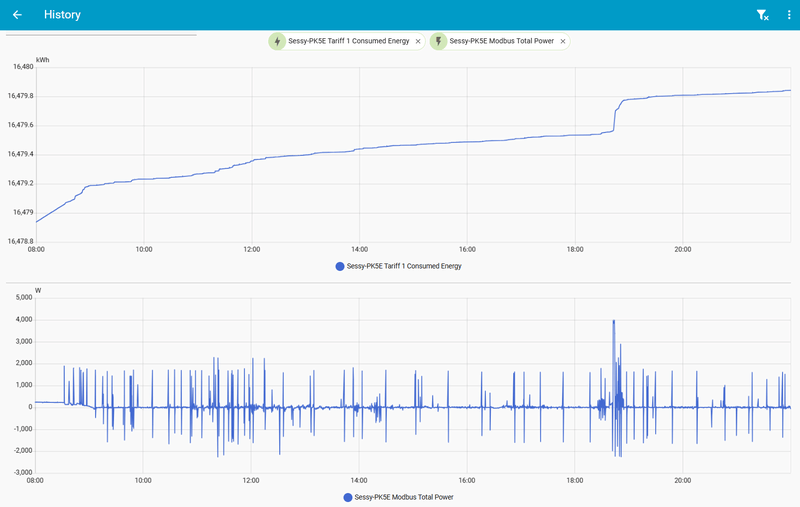Select the Sessy-PK5E Modbus Total Power chip label

(x=502, y=41)
